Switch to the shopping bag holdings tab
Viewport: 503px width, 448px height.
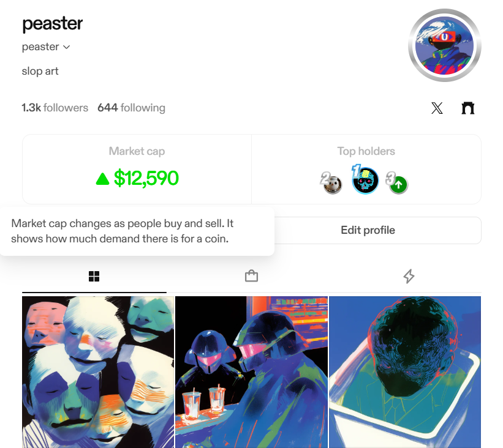point(251,276)
